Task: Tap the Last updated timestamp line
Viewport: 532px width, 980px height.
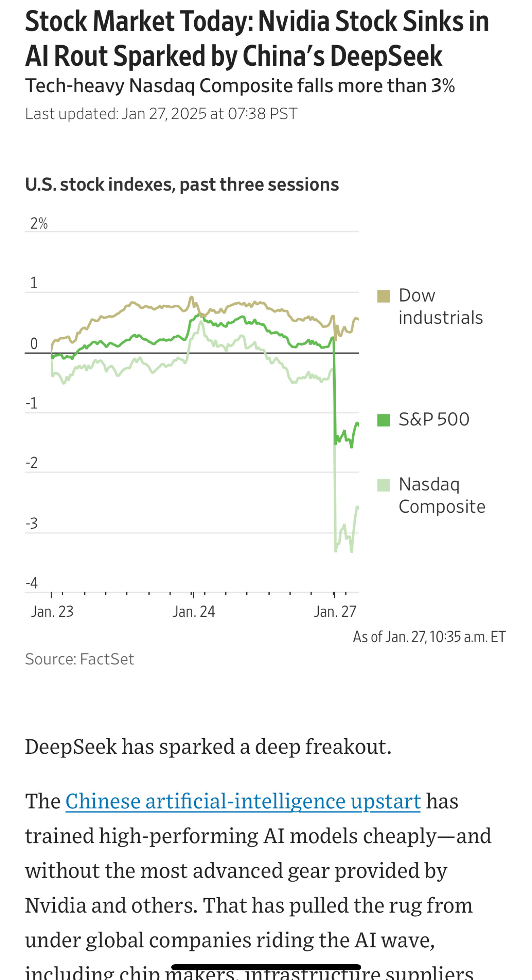Action: [161, 114]
